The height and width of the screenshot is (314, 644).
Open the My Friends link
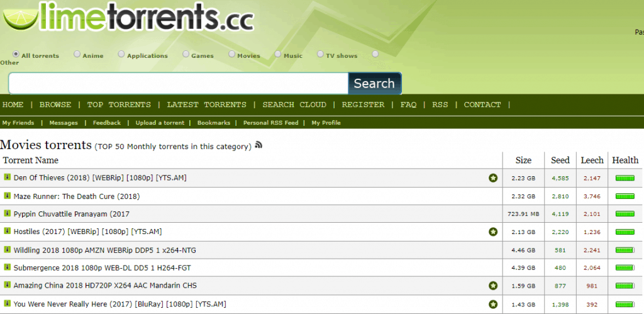click(18, 123)
